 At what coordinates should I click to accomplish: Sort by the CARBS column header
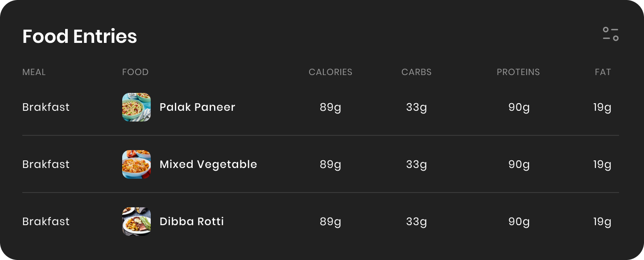[417, 72]
